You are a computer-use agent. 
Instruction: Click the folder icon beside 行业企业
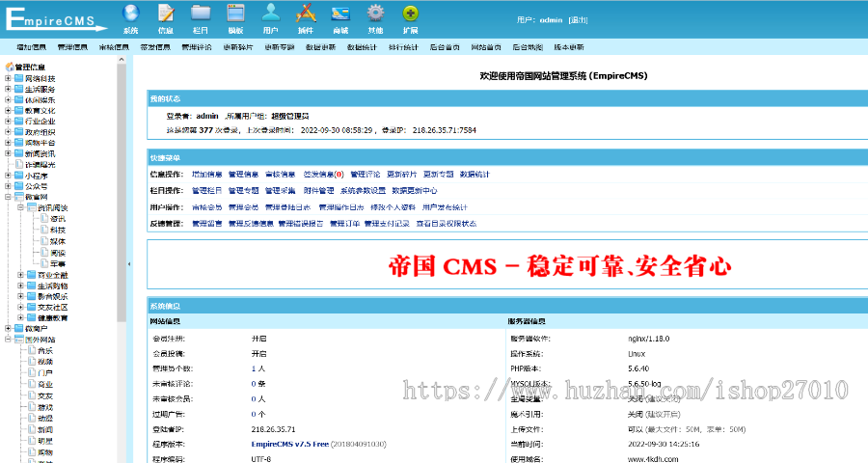(x=19, y=122)
